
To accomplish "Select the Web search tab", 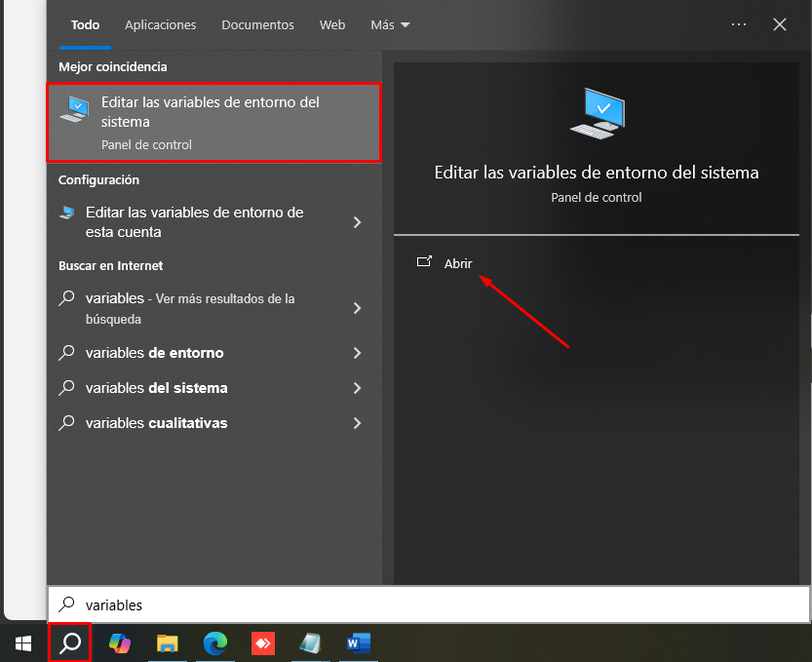I will tap(332, 24).
